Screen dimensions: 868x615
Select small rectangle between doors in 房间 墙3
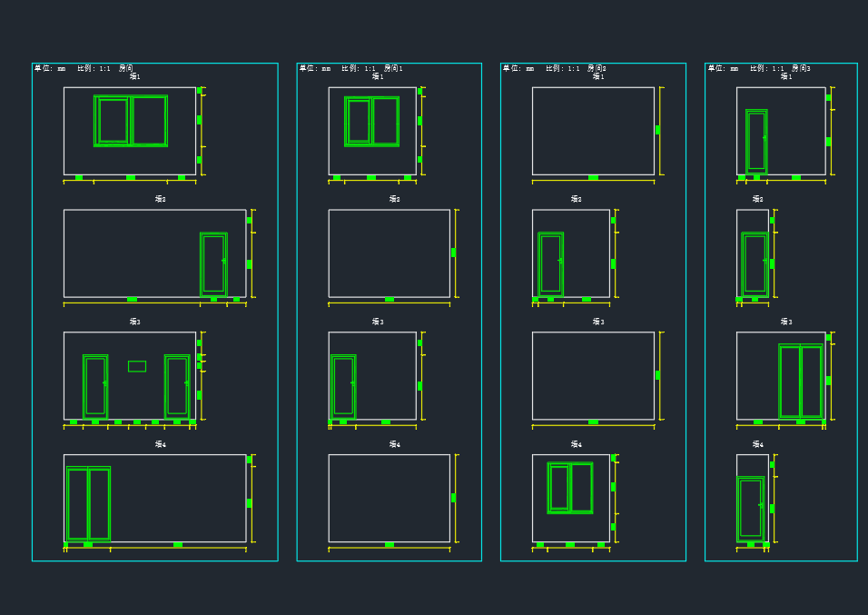coord(136,366)
